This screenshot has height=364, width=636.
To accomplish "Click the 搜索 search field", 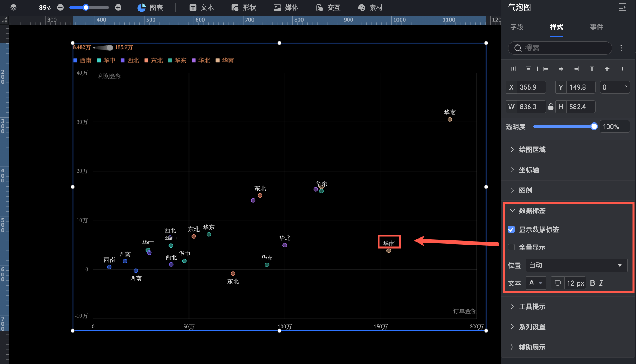I will pyautogui.click(x=560, y=48).
